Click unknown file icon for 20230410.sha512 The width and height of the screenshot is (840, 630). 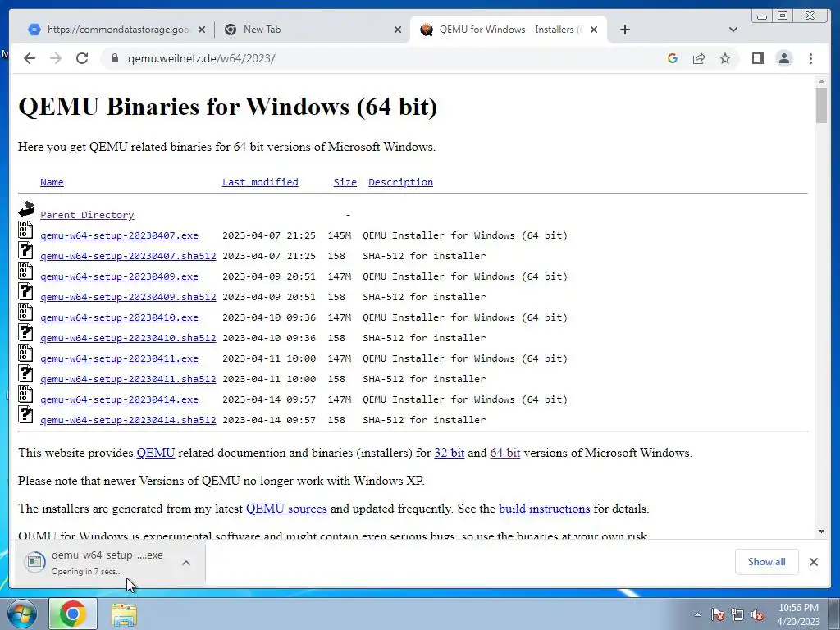coord(25,332)
